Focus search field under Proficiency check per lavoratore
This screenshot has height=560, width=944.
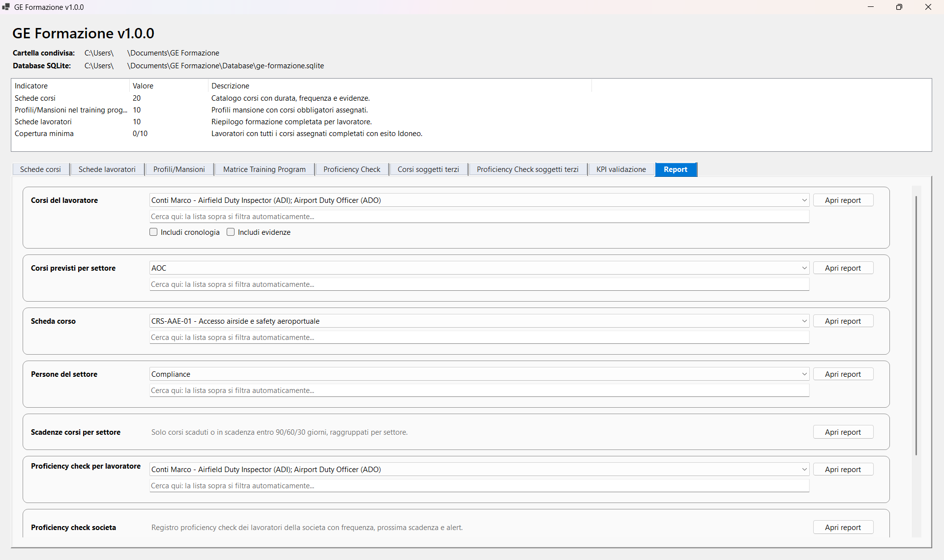click(479, 486)
